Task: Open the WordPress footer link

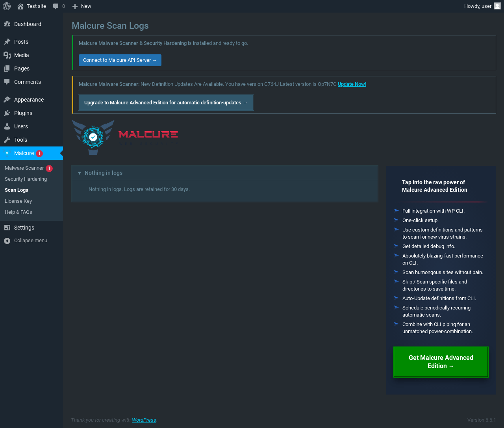Action: [144, 420]
